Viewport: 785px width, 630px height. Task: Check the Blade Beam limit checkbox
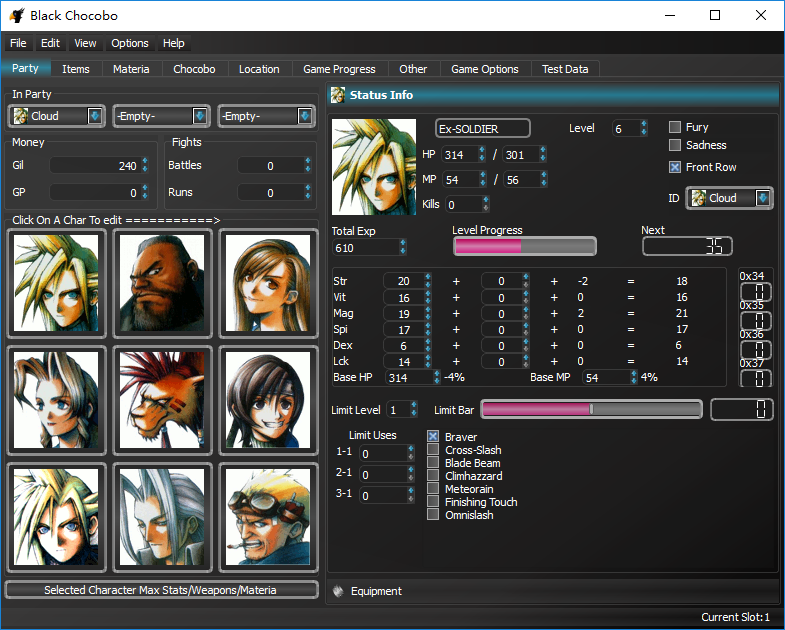[433, 462]
